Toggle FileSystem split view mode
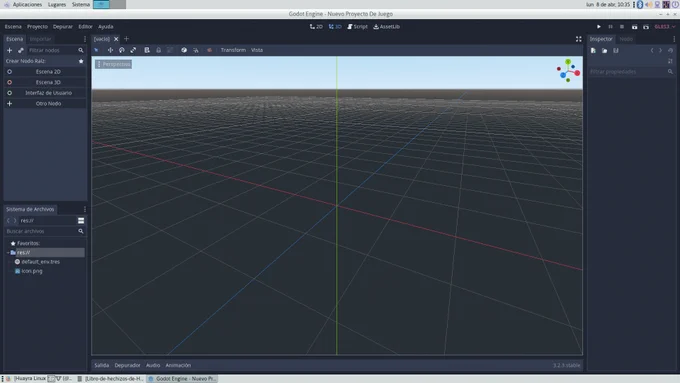 [x=81, y=220]
